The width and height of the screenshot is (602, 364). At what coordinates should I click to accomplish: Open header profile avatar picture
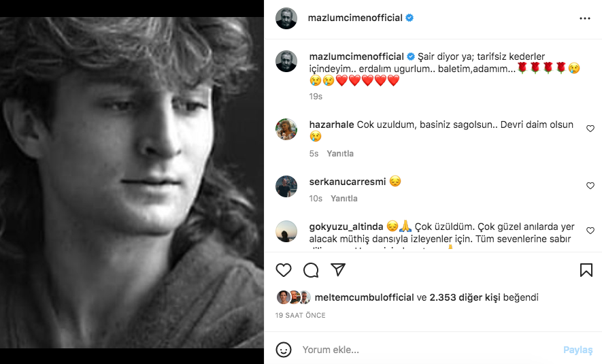point(286,18)
